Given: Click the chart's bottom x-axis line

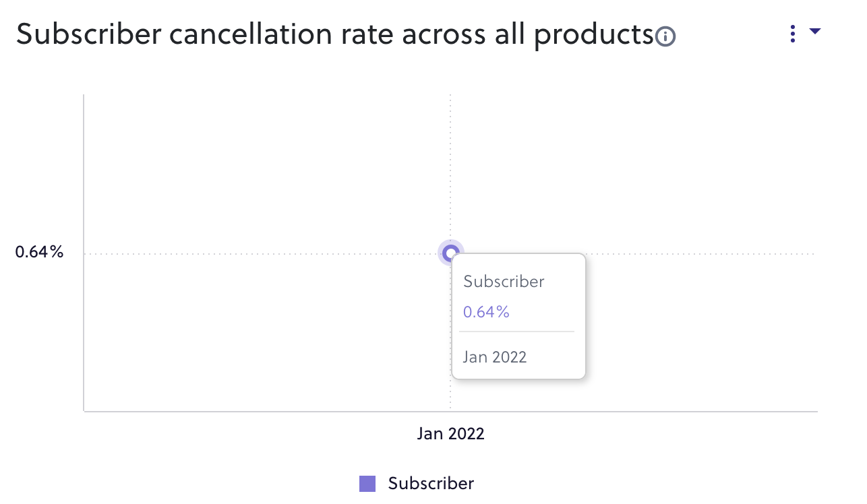Looking at the screenshot, I should tap(450, 411).
